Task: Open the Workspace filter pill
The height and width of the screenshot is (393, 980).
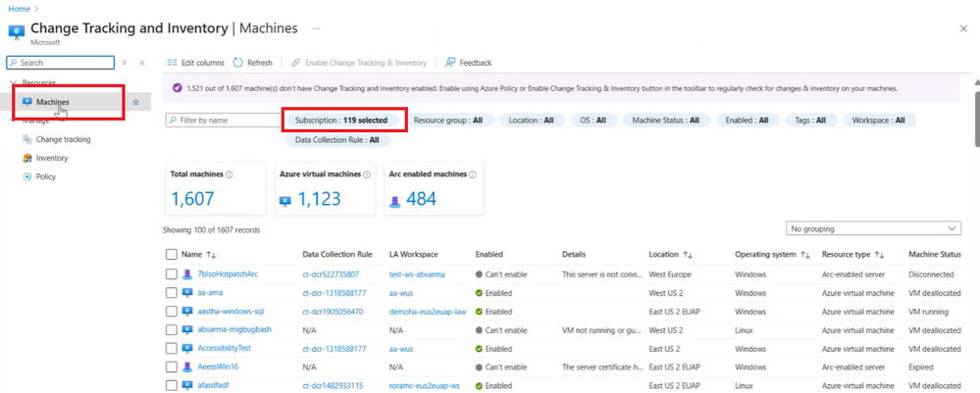Action: [x=879, y=121]
